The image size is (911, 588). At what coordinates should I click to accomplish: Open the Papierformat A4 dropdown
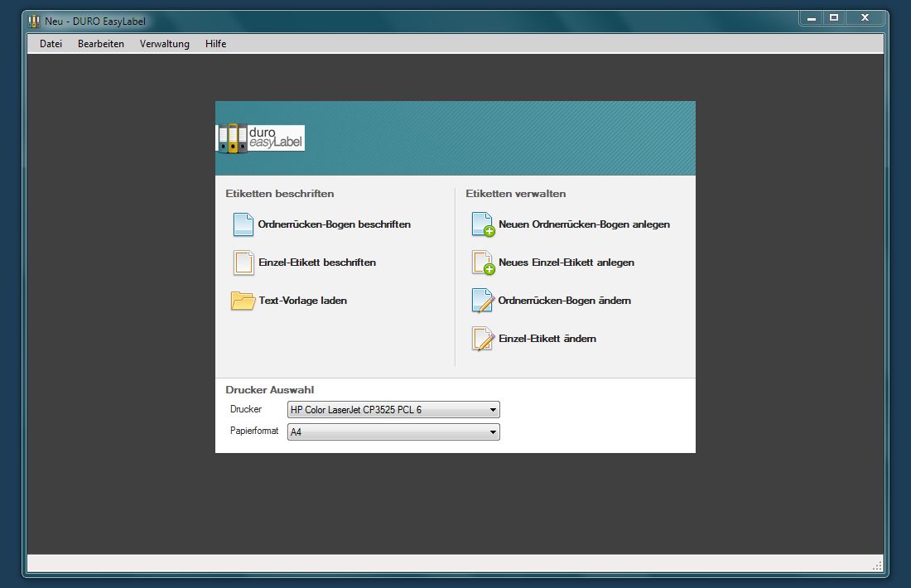(393, 431)
